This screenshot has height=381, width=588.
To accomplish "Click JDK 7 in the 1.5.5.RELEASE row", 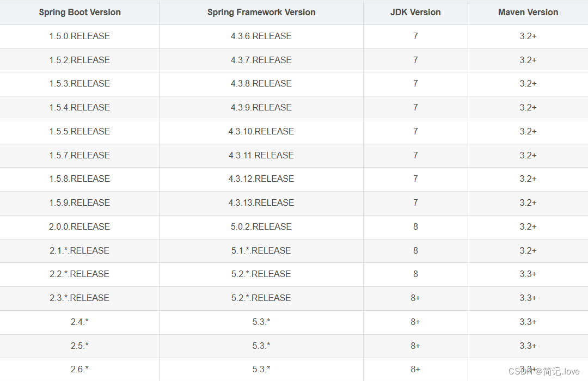I will click(415, 132).
